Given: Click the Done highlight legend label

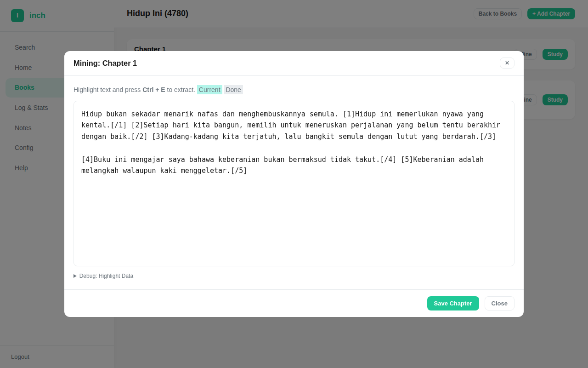Looking at the screenshot, I should pos(233,90).
